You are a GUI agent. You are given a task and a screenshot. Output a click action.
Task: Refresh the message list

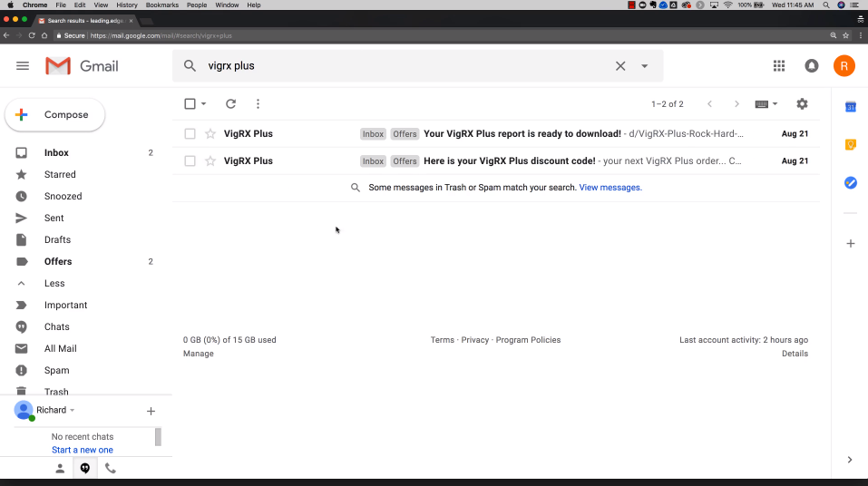click(231, 103)
